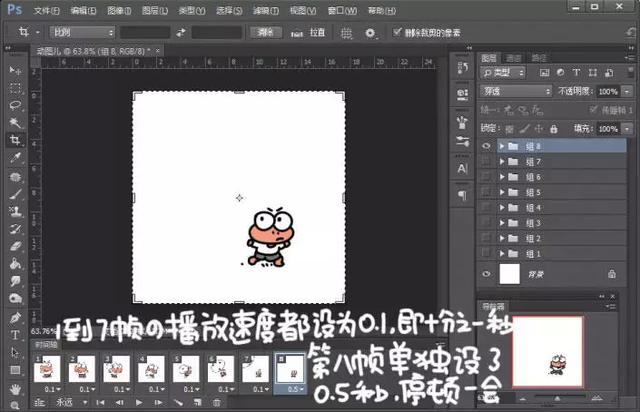Open crop settings gear options
Image resolution: width=640 pixels, height=412 pixels.
[x=370, y=33]
